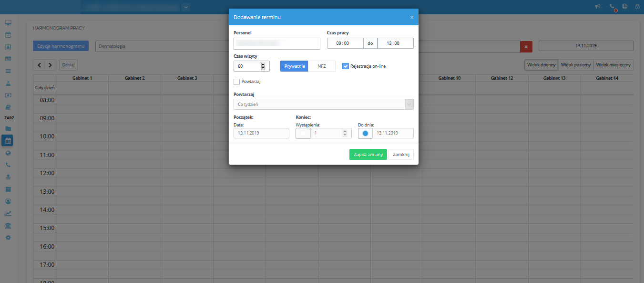Click the Gabinet 1 column header
The width and height of the screenshot is (644, 283).
(82, 78)
